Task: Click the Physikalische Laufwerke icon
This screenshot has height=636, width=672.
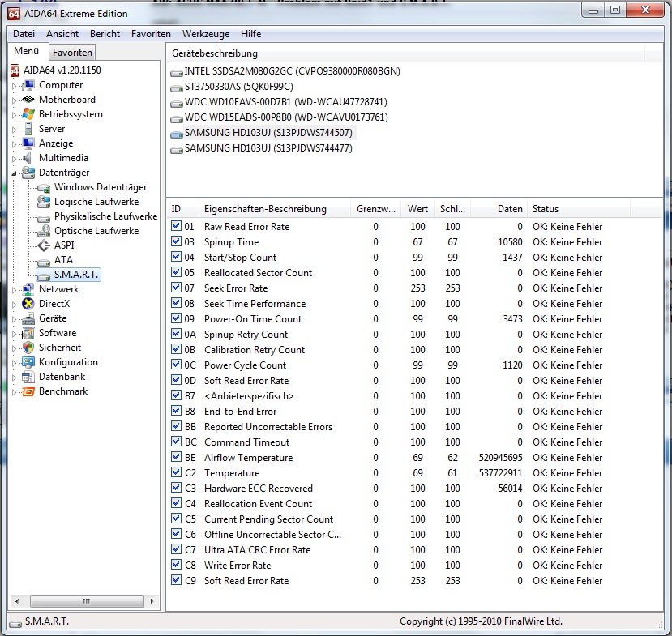Action: (x=44, y=217)
